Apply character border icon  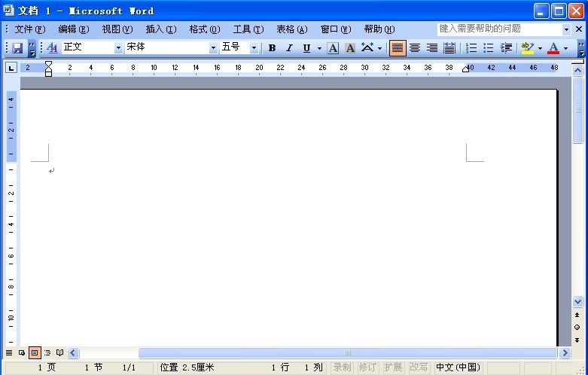tap(333, 48)
